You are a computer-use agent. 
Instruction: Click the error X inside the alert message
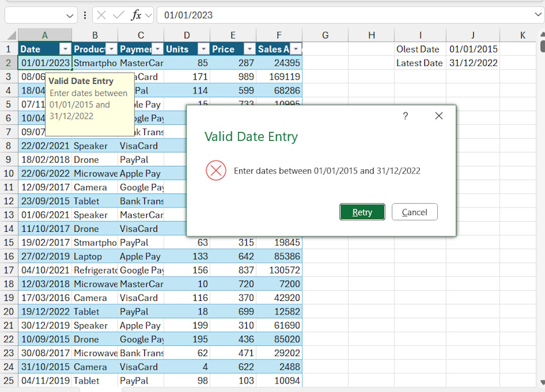tap(216, 170)
